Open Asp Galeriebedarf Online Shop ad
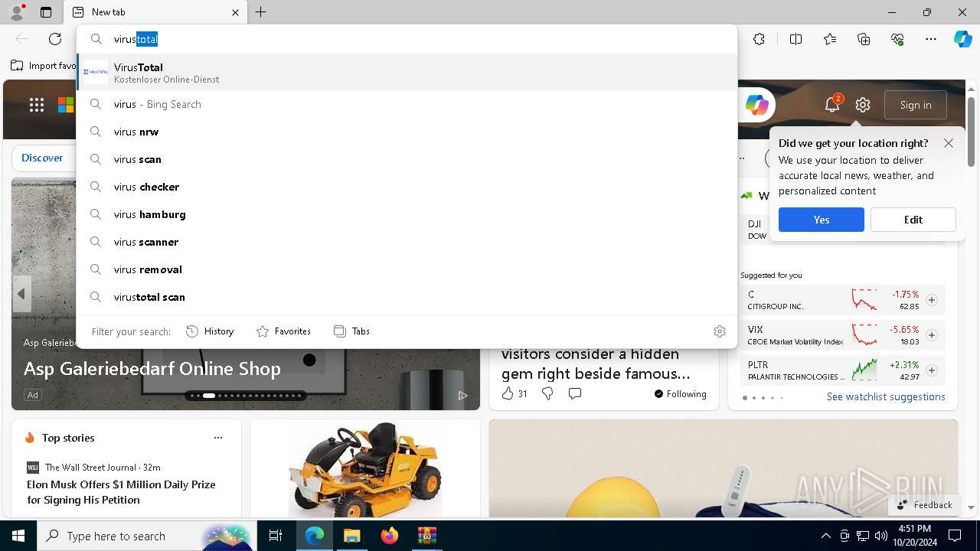Image resolution: width=980 pixels, height=551 pixels. tap(152, 368)
